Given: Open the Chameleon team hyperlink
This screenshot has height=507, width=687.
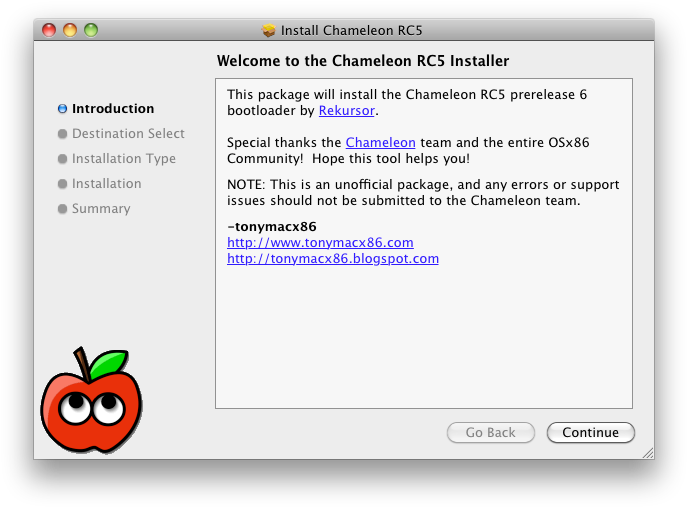Looking at the screenshot, I should click(x=380, y=142).
